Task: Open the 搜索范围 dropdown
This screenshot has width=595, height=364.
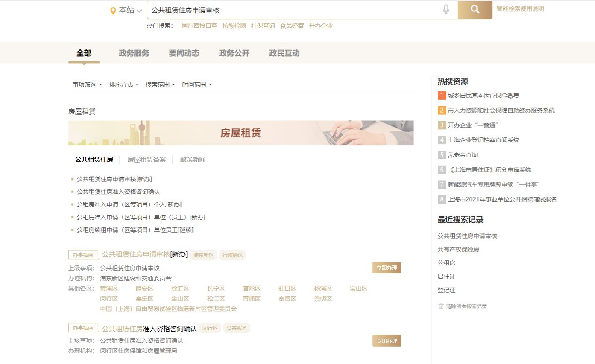Action: 160,85
